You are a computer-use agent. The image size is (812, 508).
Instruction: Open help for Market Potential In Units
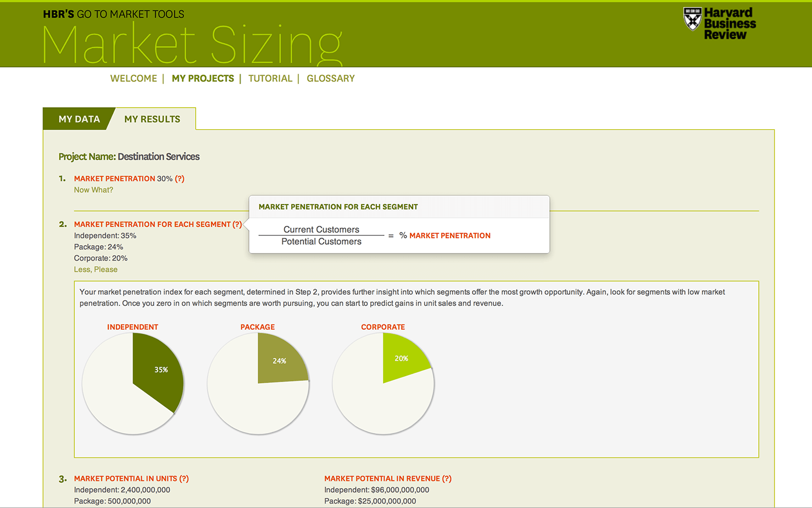click(183, 478)
